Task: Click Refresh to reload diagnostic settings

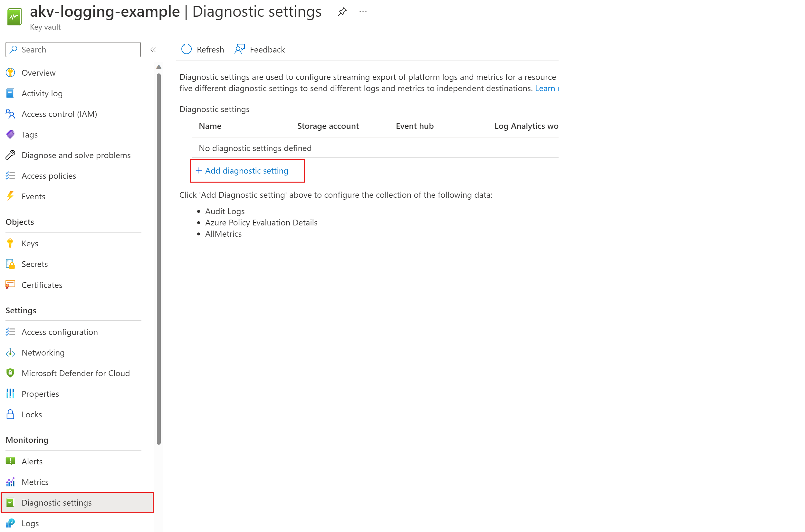Action: tap(202, 49)
